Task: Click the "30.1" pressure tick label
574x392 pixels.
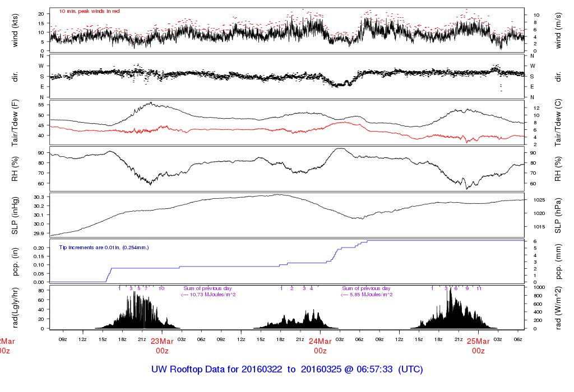Action: tap(39, 215)
